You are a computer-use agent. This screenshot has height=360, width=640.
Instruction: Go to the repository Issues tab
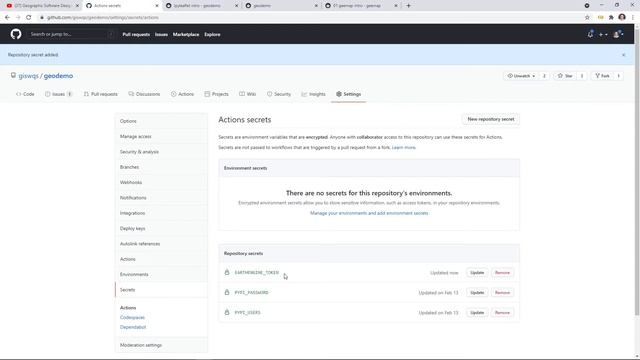pos(58,94)
